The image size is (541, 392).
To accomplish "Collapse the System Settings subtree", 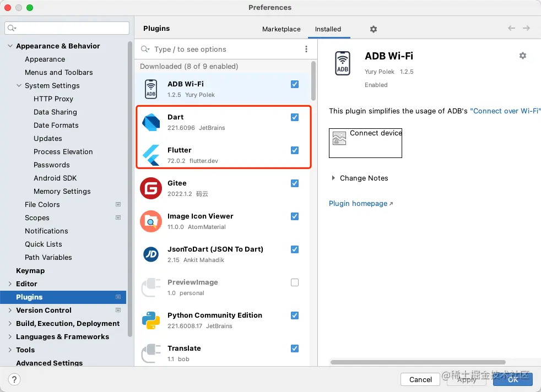I will [19, 85].
